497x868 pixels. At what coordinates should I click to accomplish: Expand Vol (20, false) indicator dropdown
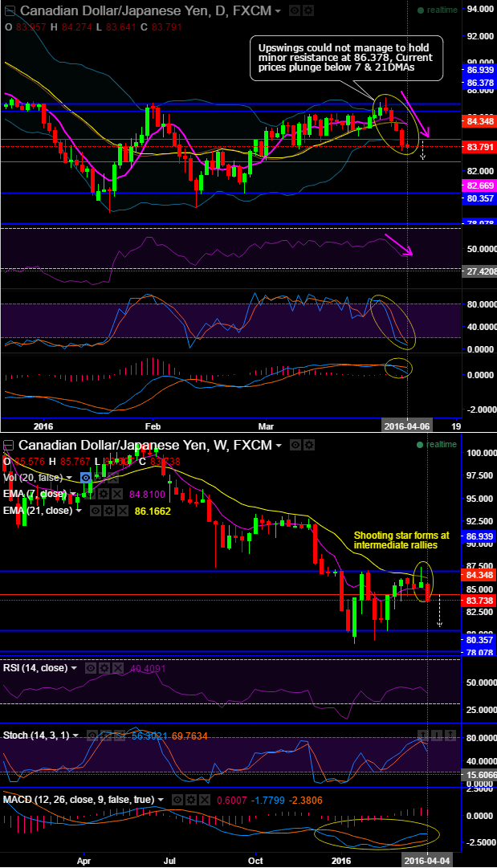(70, 478)
